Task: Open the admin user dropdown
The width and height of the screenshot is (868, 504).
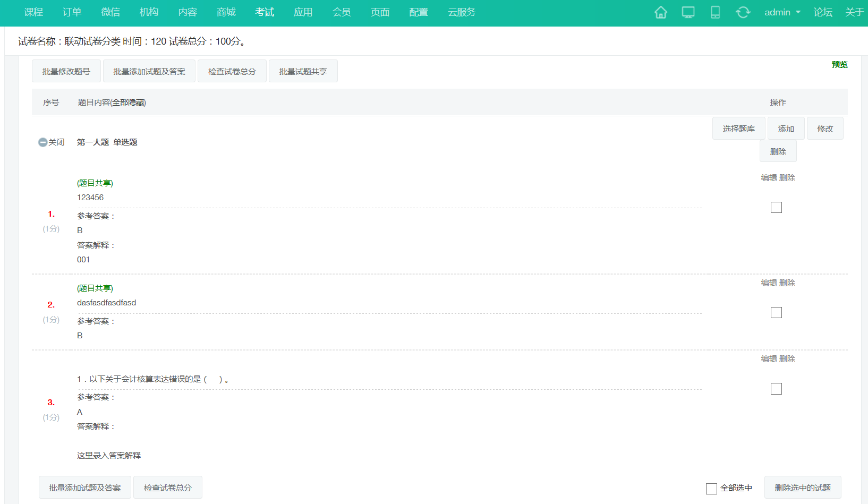Action: pos(782,12)
